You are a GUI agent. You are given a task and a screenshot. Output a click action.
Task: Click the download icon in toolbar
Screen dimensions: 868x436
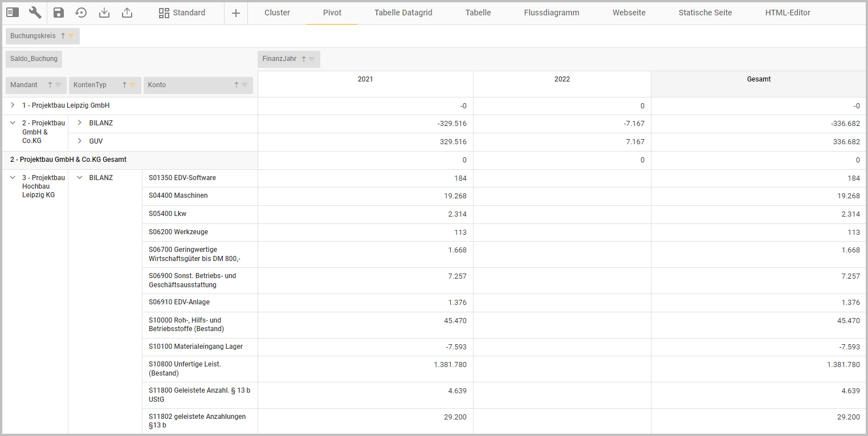pos(104,13)
